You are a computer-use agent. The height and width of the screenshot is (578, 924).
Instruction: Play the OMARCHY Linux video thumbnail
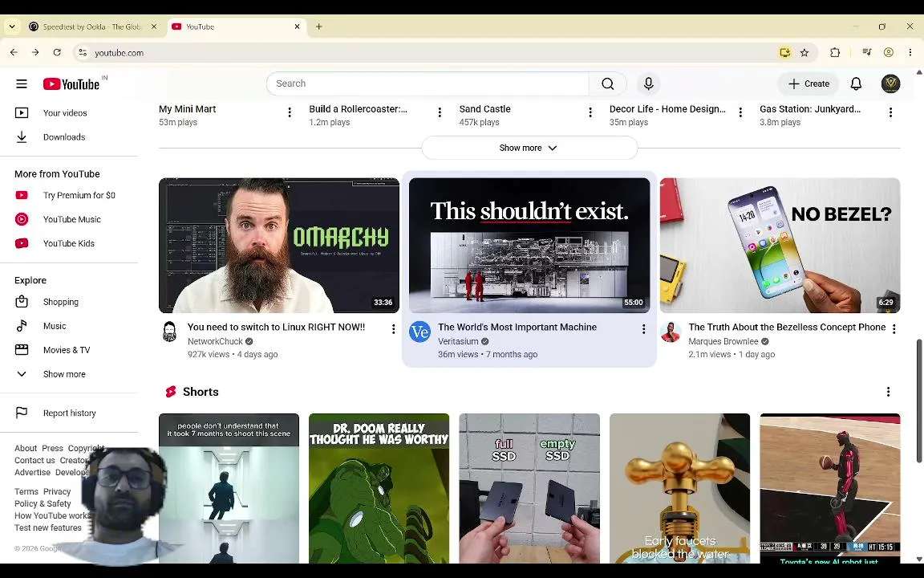(279, 246)
